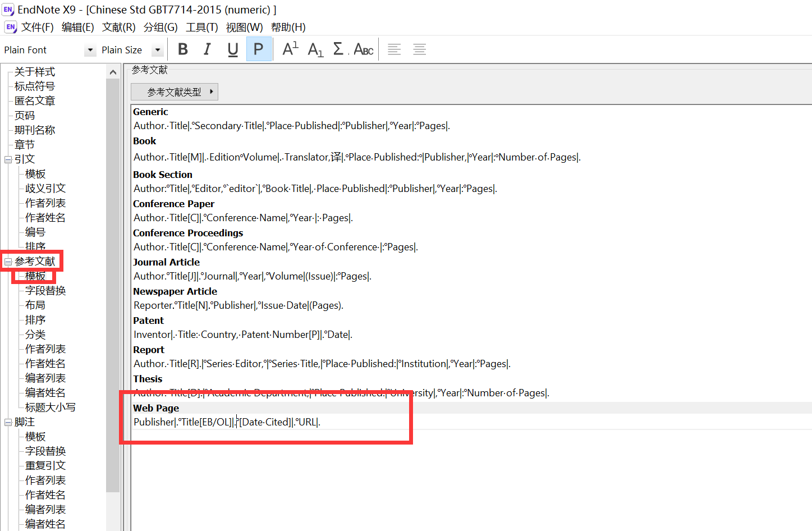
Task: Click the EndNote icon in title bar
Action: (x=8, y=10)
